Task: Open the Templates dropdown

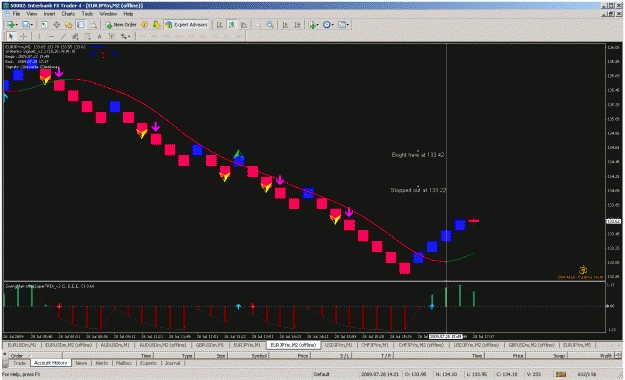Action: [343, 25]
